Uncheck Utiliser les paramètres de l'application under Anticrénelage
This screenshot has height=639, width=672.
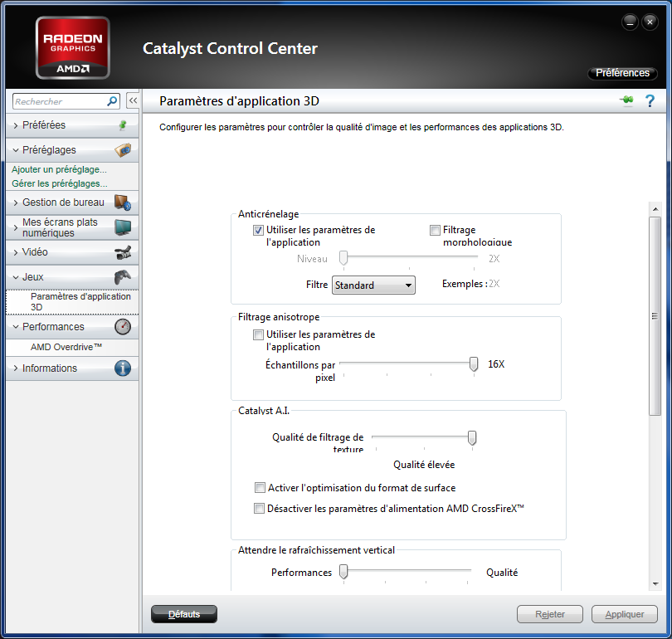pyautogui.click(x=258, y=230)
